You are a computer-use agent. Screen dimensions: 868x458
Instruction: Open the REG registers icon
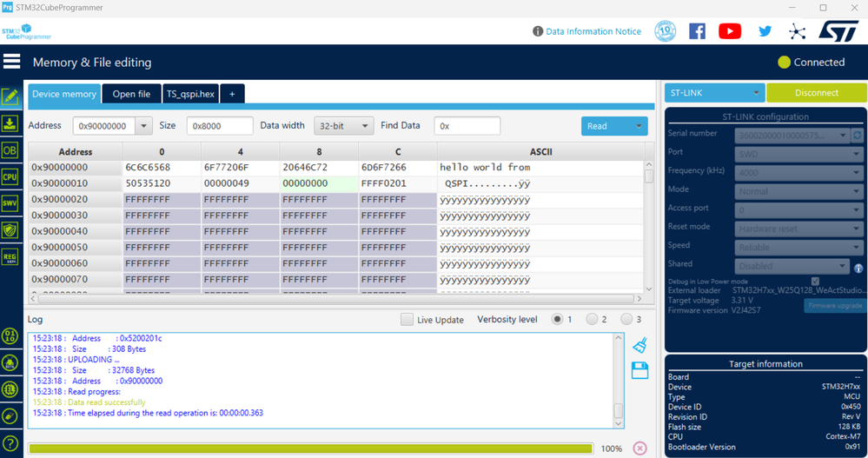click(10, 256)
